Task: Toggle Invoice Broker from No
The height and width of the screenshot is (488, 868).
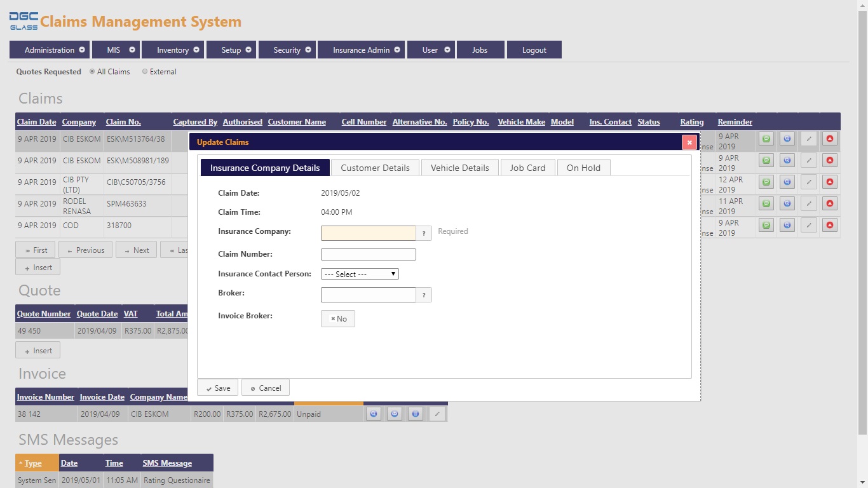Action: (337, 318)
